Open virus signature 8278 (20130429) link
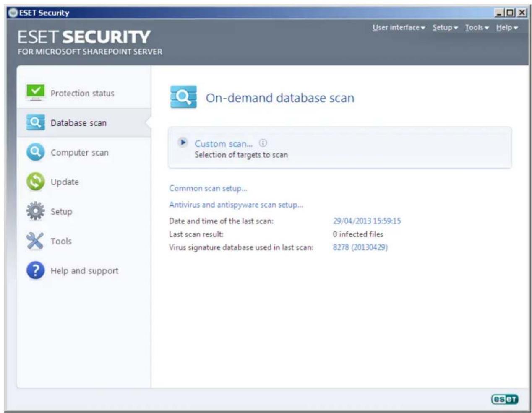Image resolution: width=532 pixels, height=413 pixels. [360, 247]
